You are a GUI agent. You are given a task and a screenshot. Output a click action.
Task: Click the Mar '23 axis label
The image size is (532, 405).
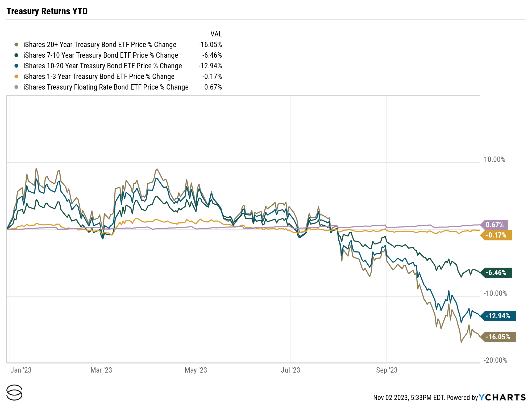(x=101, y=370)
